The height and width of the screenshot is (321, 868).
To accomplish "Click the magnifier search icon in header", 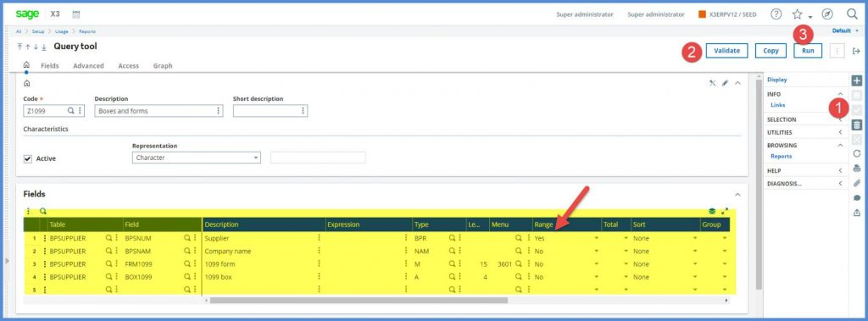I will [x=852, y=14].
